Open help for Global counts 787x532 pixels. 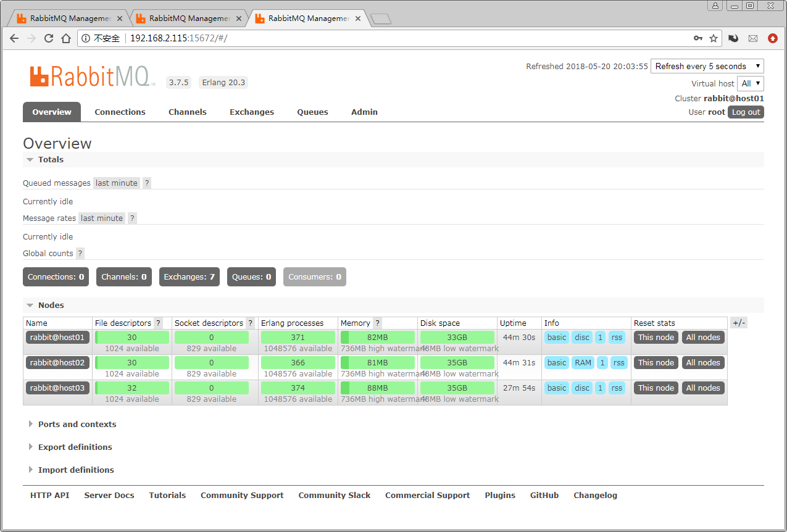[80, 254]
